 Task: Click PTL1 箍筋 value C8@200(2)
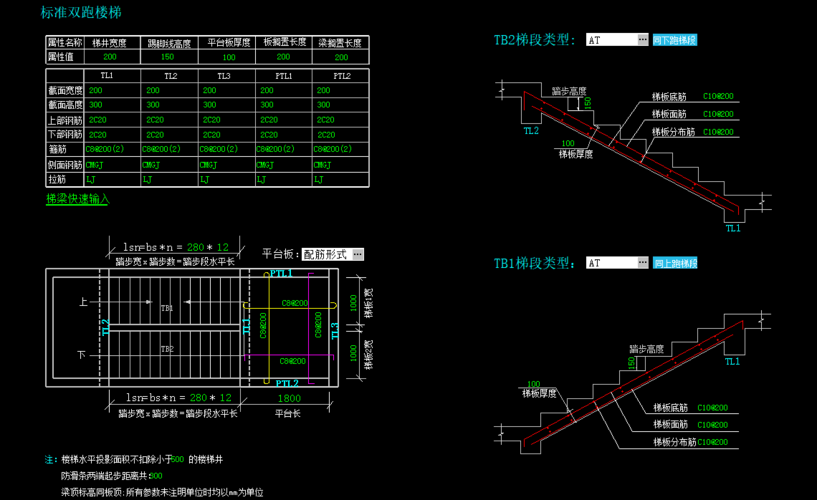274,149
